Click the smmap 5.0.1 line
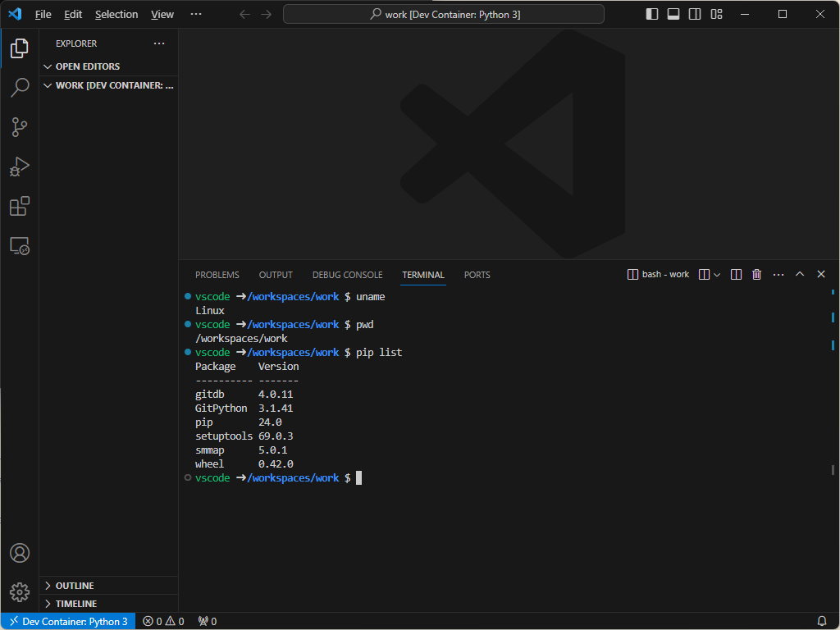840x630 pixels. [x=241, y=450]
